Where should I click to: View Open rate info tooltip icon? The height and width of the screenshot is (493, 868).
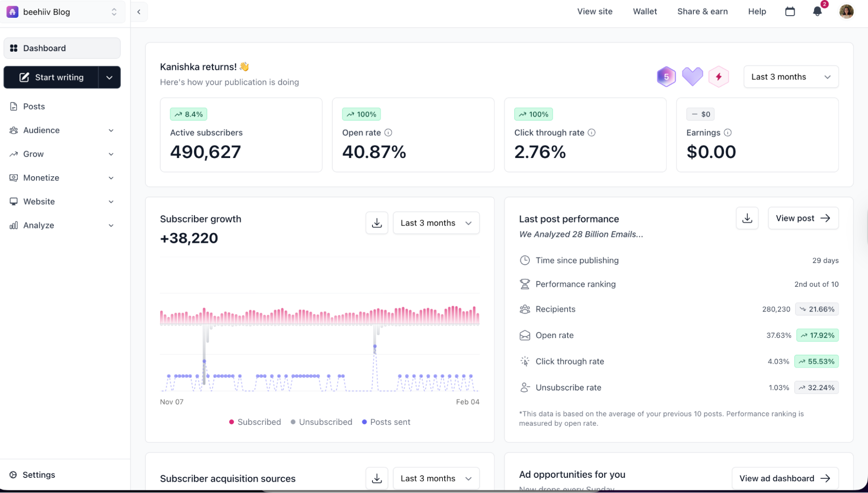pyautogui.click(x=388, y=133)
